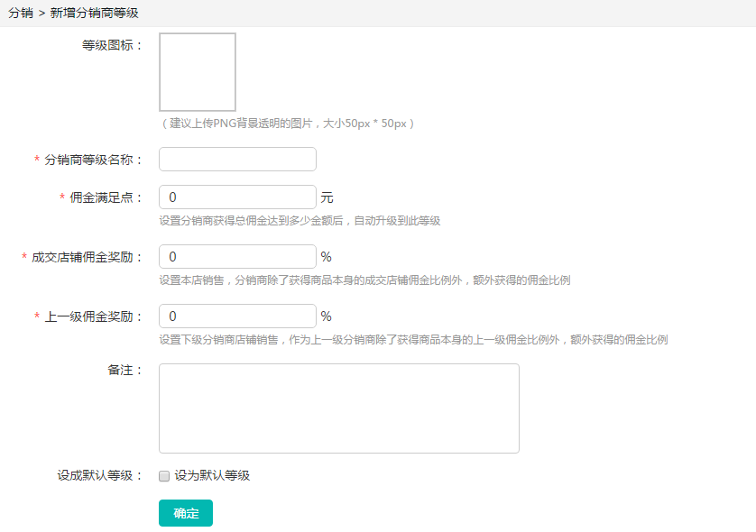This screenshot has height=532, width=756.
Task: Enable the 设为默认等级 checkbox
Action: (164, 476)
